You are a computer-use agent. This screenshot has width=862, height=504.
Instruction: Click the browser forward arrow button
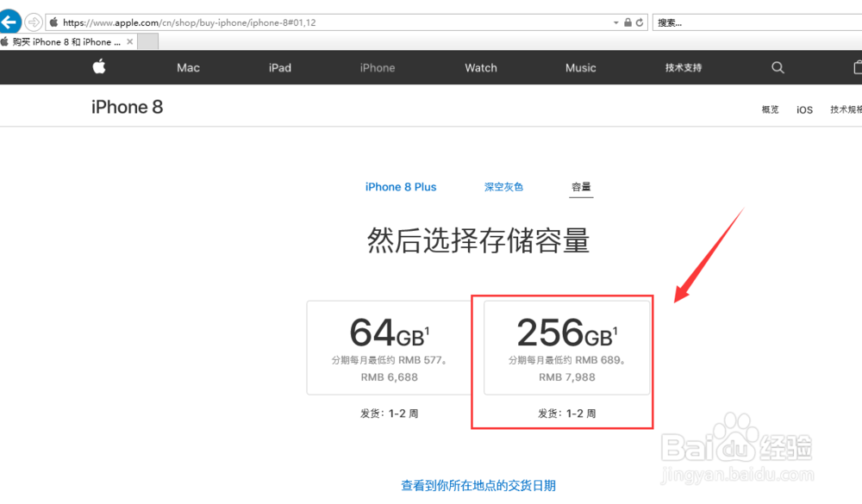click(x=34, y=22)
